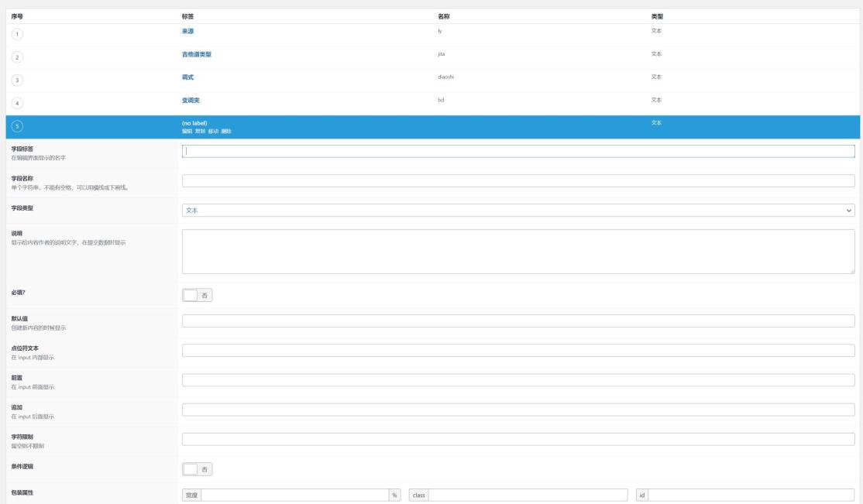The width and height of the screenshot is (863, 504).
Task: Open the 来源 field
Action: click(187, 32)
